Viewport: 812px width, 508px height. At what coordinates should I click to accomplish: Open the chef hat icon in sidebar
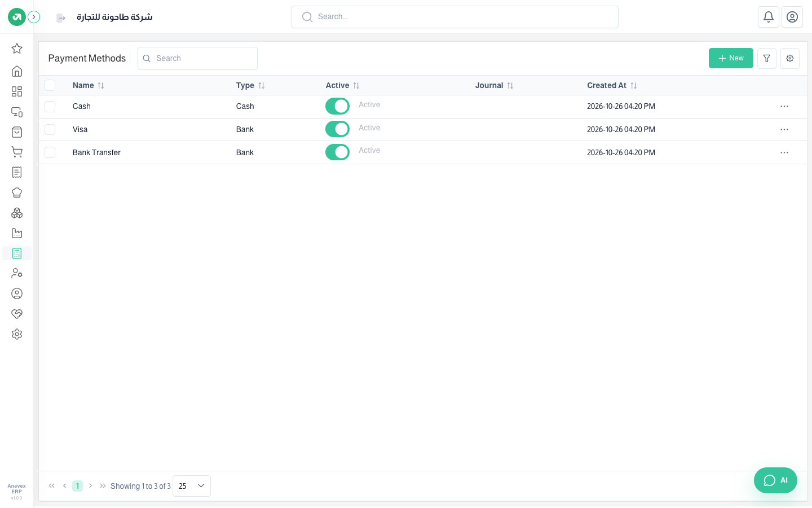pos(17,192)
